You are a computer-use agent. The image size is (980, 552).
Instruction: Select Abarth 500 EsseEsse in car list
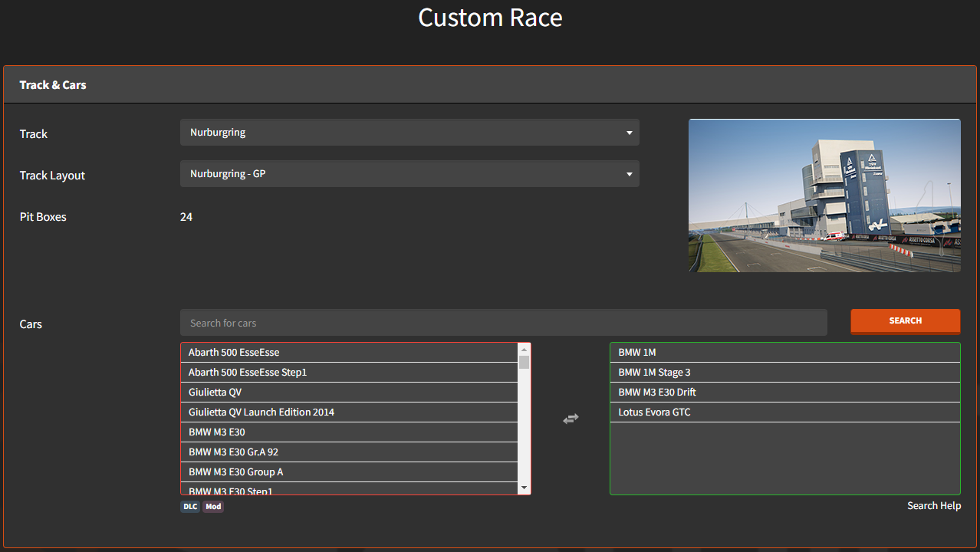(350, 353)
